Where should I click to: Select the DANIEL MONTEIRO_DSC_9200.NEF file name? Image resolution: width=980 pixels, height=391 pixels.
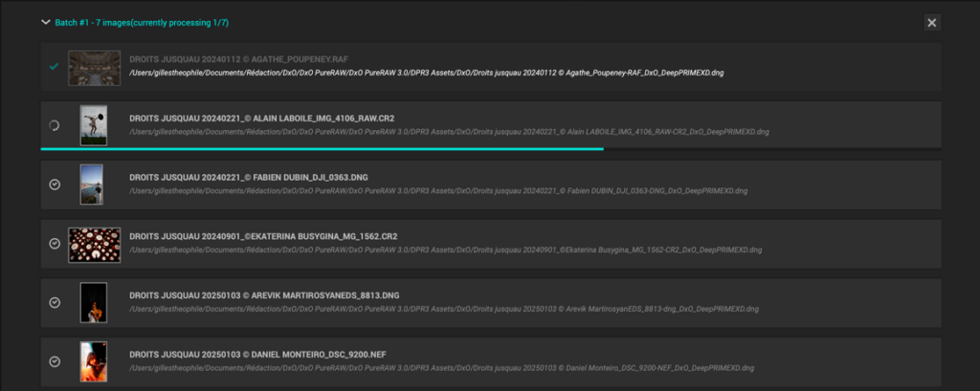tap(257, 354)
